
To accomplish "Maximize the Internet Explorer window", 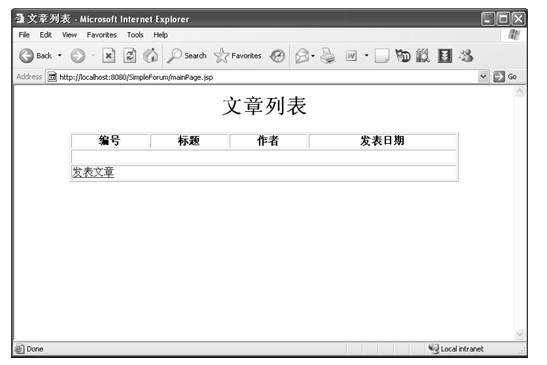I will click(503, 19).
